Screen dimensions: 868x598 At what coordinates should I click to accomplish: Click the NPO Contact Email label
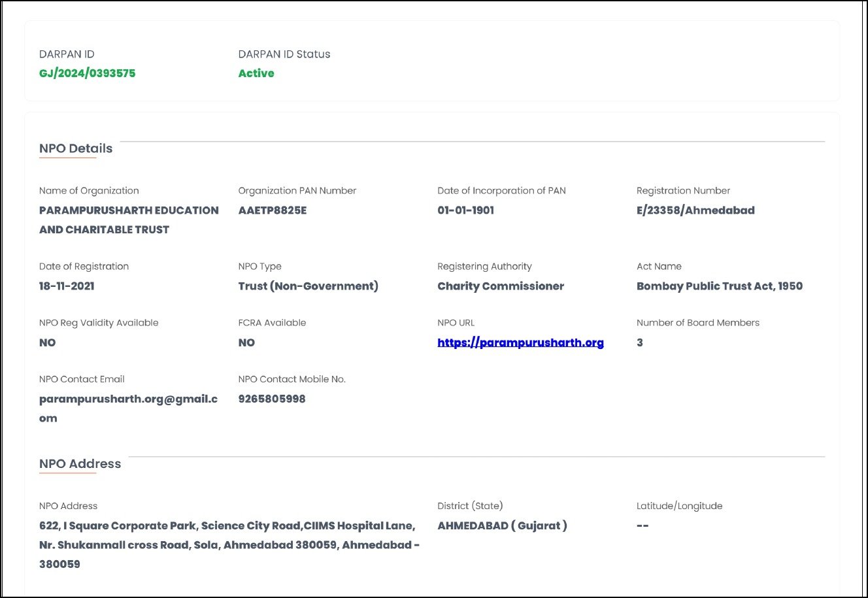click(82, 379)
